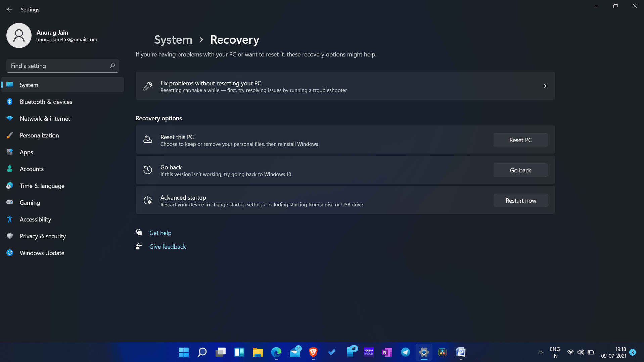The image size is (644, 362).
Task: Click the Restart now button
Action: (x=520, y=200)
